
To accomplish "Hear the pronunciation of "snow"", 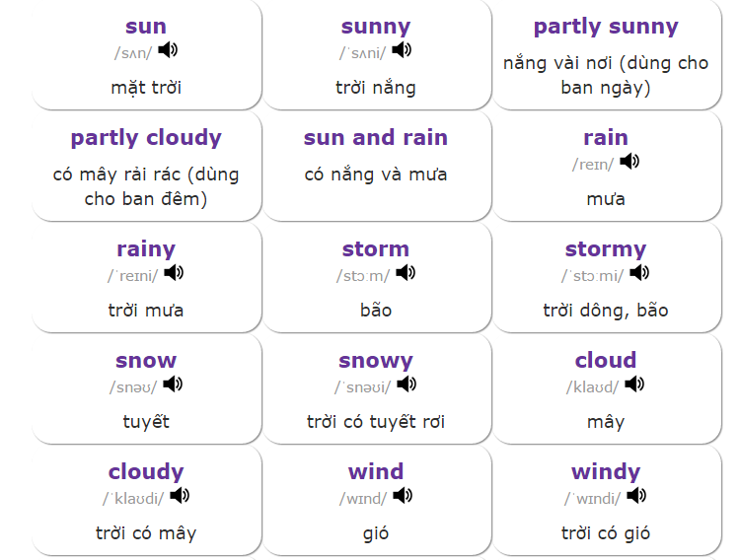I will tap(173, 385).
